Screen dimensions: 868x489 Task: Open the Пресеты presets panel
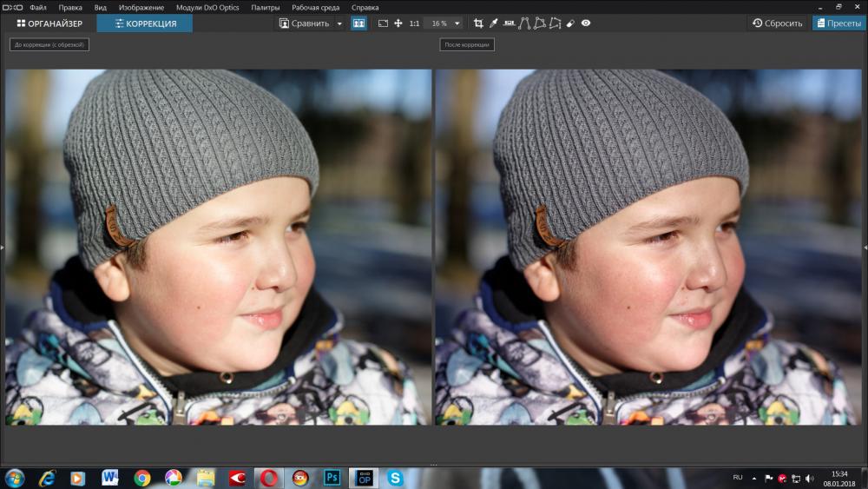tap(838, 23)
